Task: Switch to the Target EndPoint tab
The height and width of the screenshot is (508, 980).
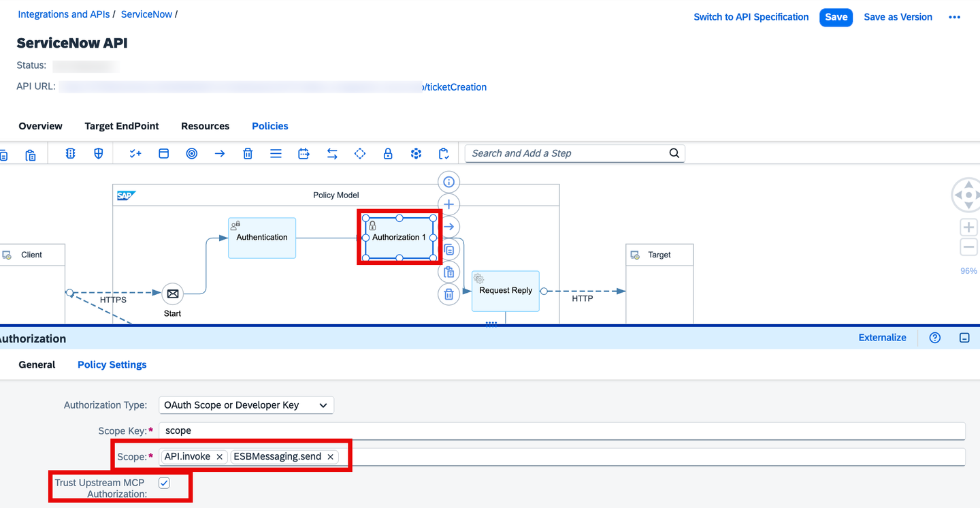Action: (x=122, y=126)
